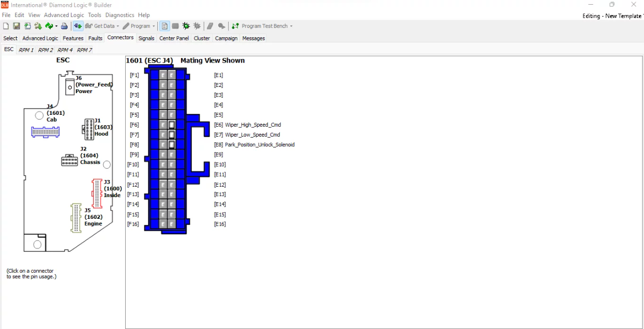This screenshot has width=644, height=329.
Task: Click the Save toolbar icon
Action: (16, 26)
